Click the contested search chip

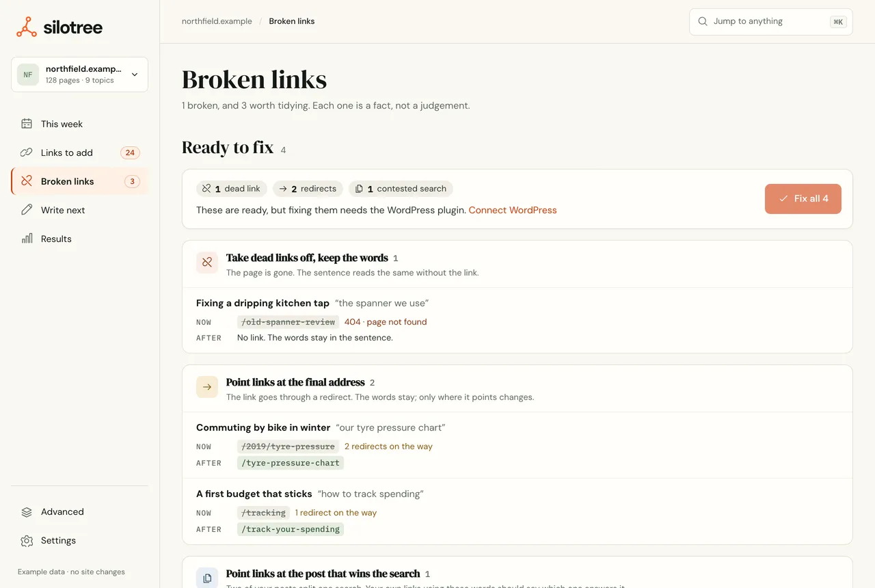401,189
